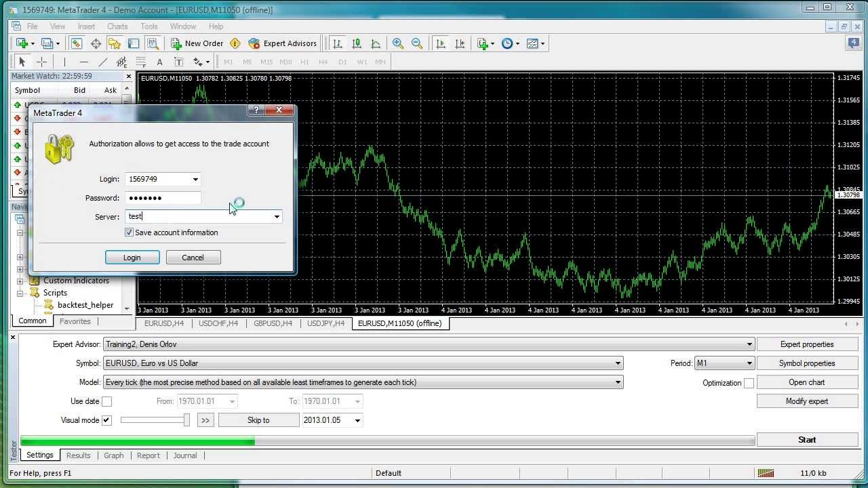Open Expert properties

[807, 344]
